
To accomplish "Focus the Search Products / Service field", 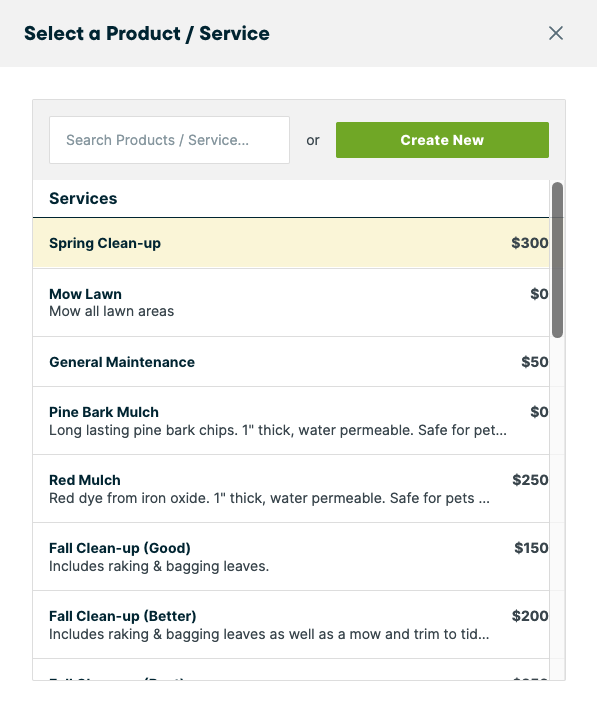I will (x=169, y=140).
